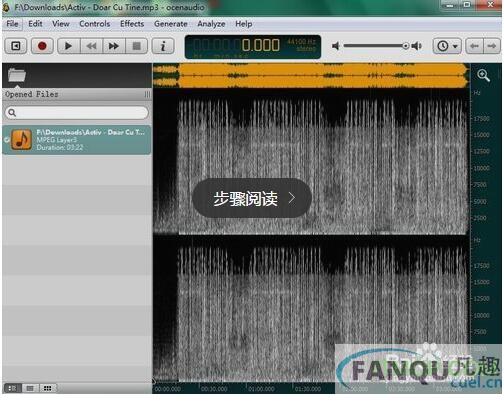Open file info with the i button
Viewport: 503px width, 394px height.
[x=163, y=46]
